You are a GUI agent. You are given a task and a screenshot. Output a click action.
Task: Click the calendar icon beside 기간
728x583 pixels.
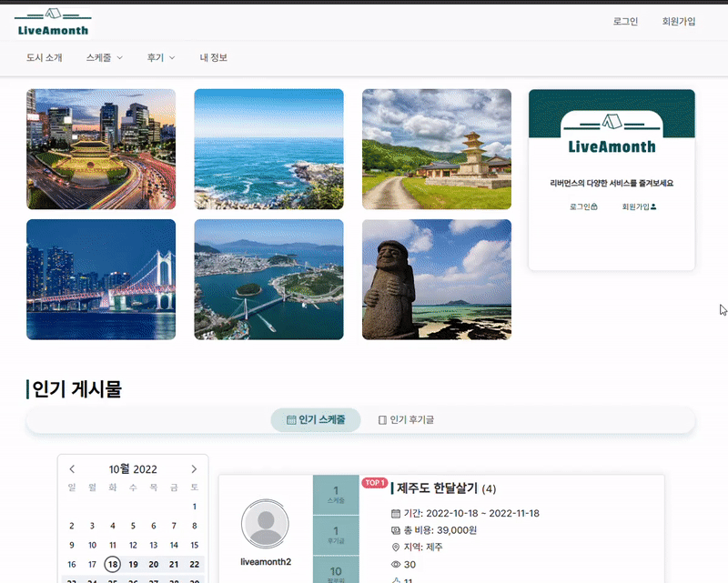(396, 513)
